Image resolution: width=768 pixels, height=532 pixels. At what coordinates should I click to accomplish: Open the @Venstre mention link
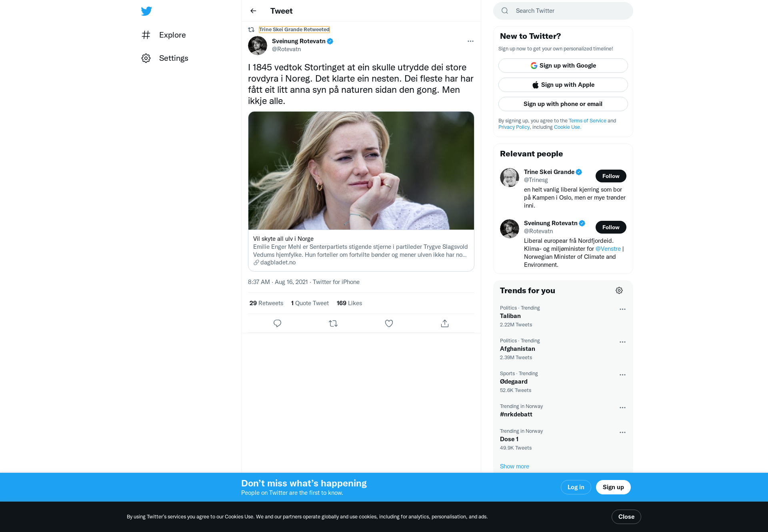pyautogui.click(x=608, y=249)
